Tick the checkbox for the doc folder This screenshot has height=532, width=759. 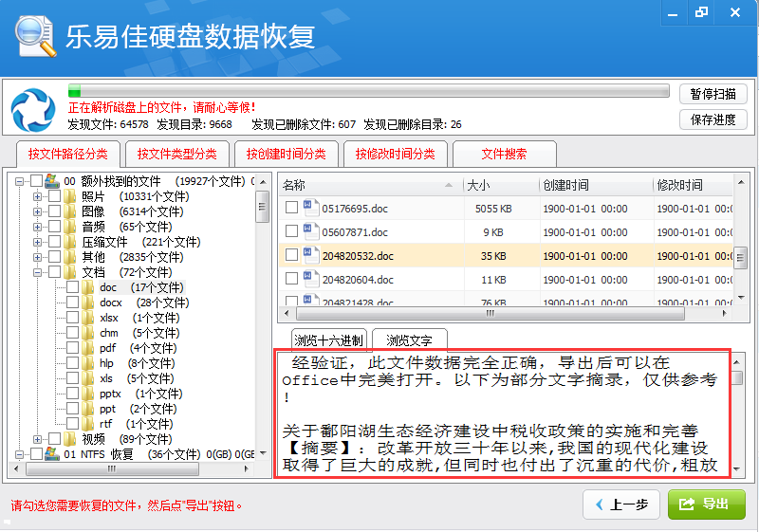click(72, 287)
